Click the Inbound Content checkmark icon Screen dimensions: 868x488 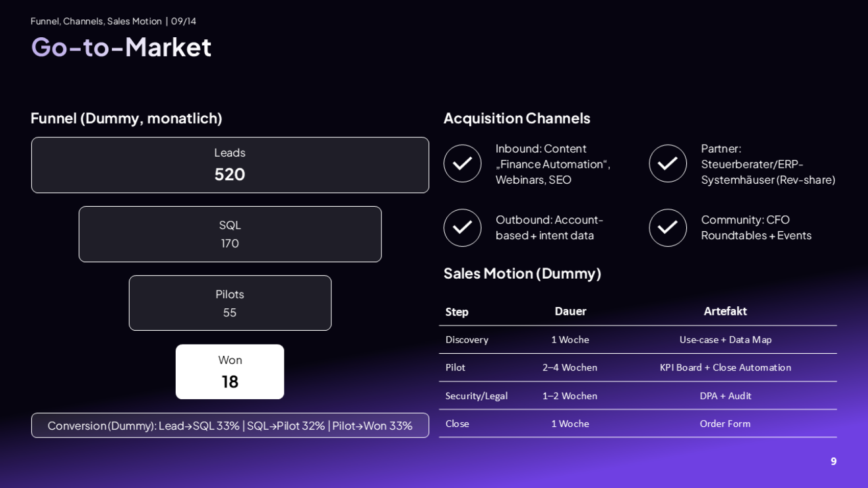tap(462, 163)
